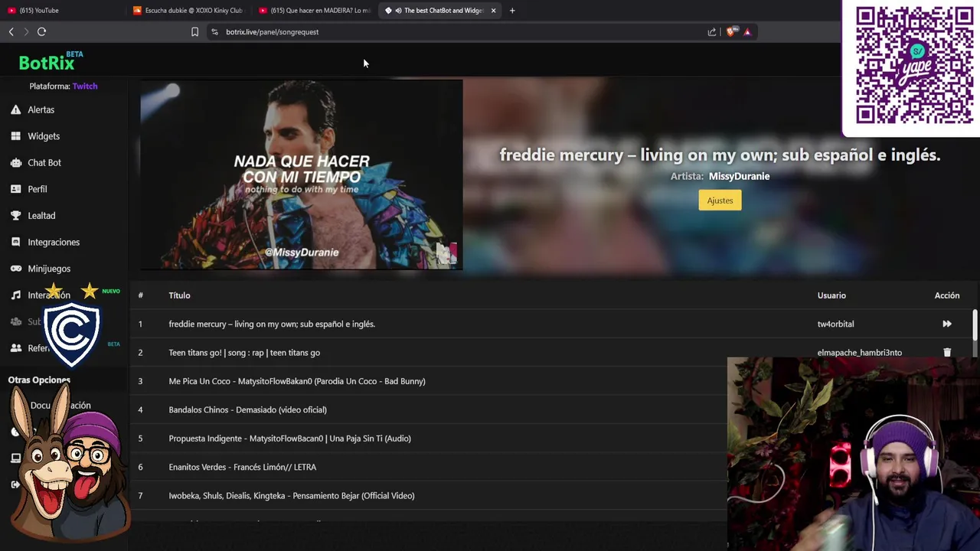Open the Perfil menu item
Screen dimensions: 980x551
(38, 189)
